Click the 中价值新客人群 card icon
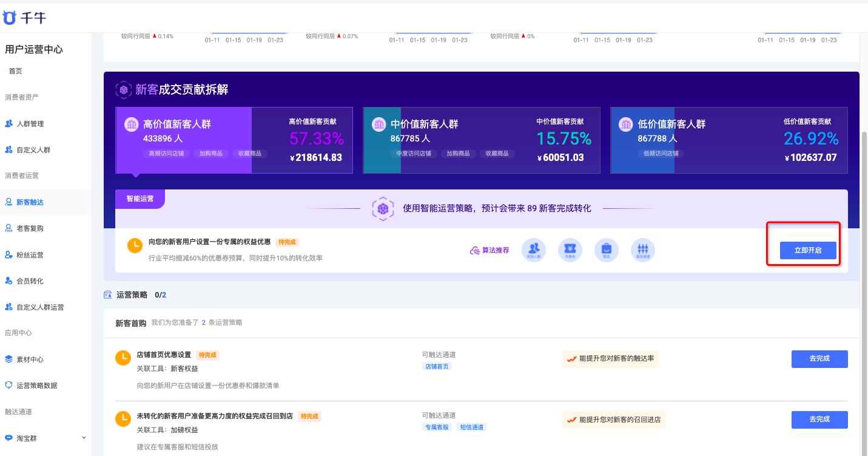The image size is (868, 456). (378, 124)
